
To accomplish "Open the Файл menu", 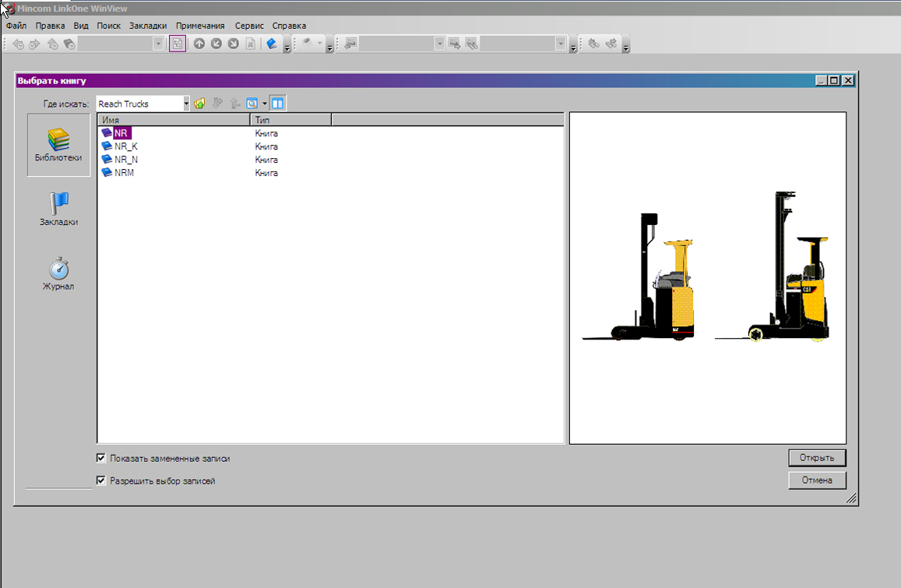I will (16, 26).
